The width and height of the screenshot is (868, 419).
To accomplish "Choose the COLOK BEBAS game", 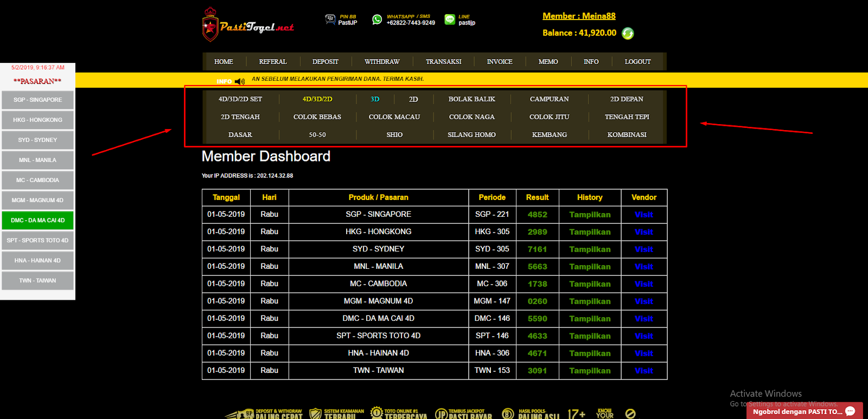I will pos(317,117).
